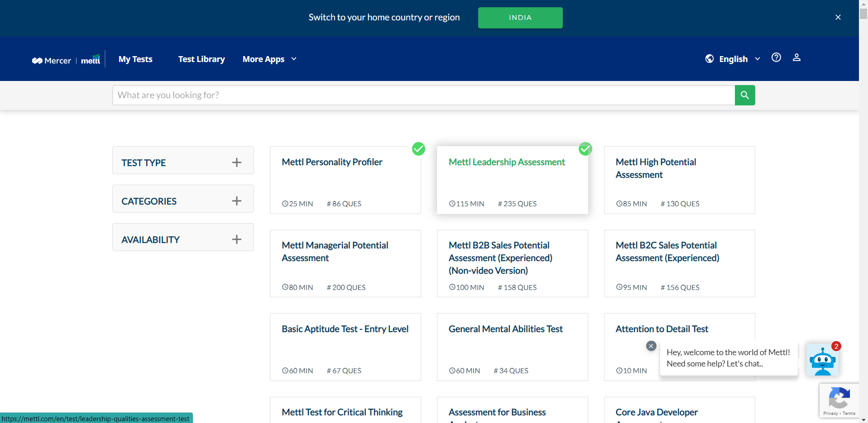Screen dimensions: 868x423
Task: Toggle checkmark on Mettl Leadership Assessment card
Action: [x=585, y=149]
